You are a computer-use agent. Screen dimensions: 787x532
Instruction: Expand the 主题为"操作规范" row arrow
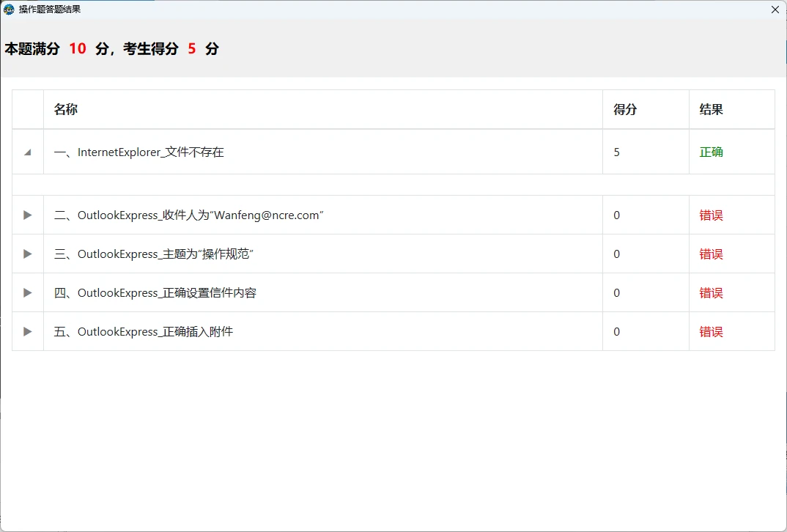click(x=28, y=254)
